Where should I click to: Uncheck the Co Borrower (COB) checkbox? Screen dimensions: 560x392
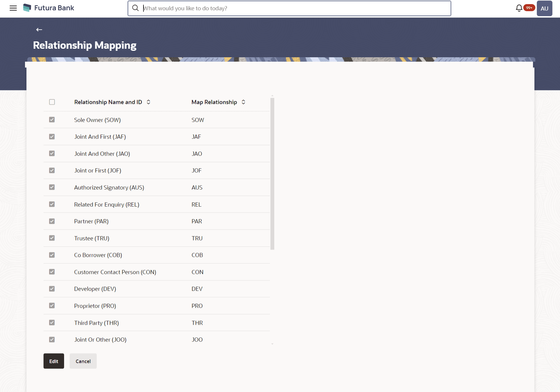click(x=52, y=255)
